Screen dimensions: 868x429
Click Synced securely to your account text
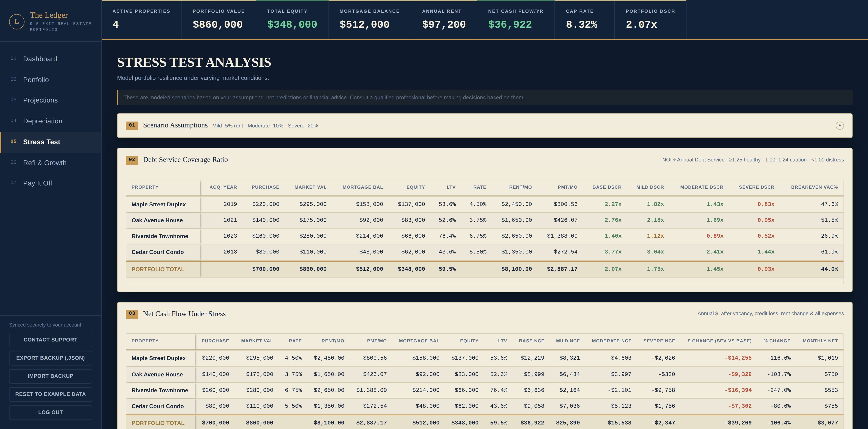click(46, 325)
